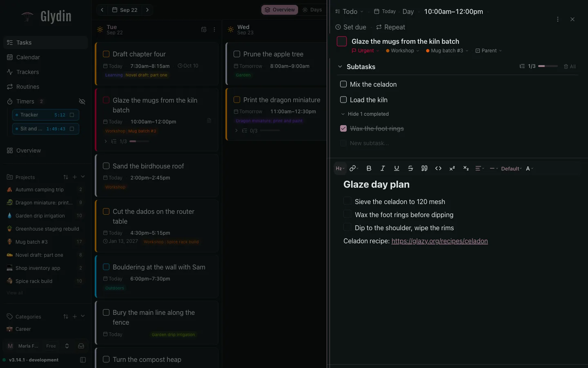Open the heading level H2 dropdown
The height and width of the screenshot is (368, 588).
click(x=340, y=168)
